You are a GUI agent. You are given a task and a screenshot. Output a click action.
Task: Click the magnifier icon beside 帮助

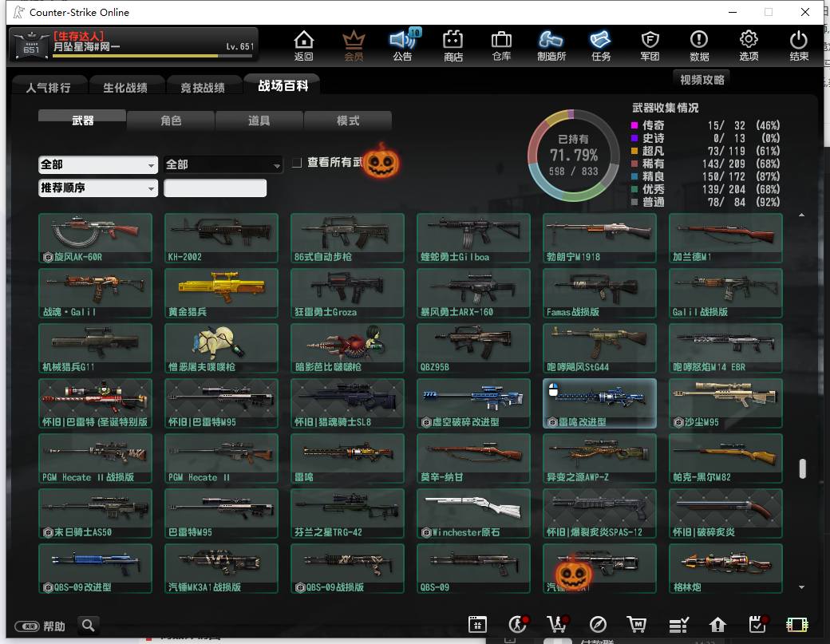click(x=89, y=626)
